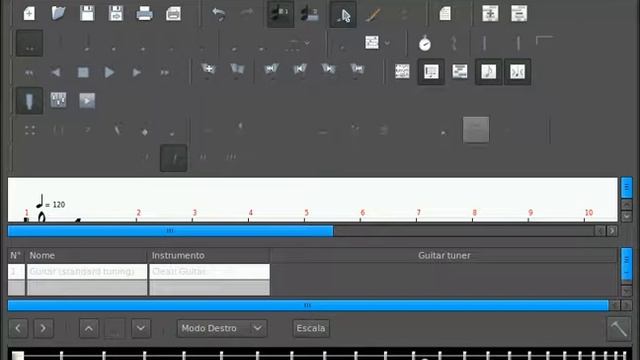Open the Modo Destro dropdown
640x360 pixels.
pos(222,328)
